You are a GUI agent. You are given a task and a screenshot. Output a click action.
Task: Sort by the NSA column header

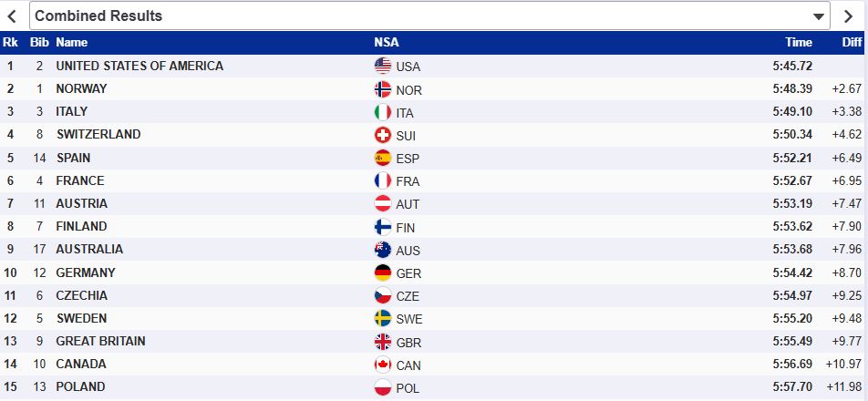pos(386,42)
